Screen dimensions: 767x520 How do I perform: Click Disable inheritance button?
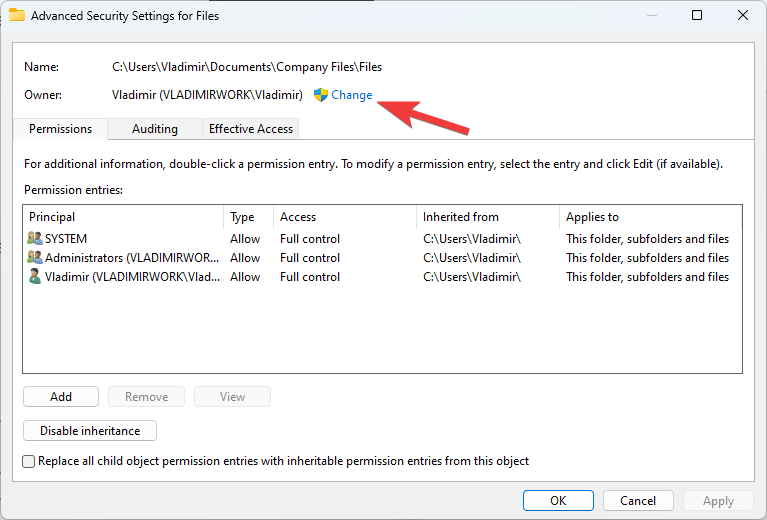(90, 431)
